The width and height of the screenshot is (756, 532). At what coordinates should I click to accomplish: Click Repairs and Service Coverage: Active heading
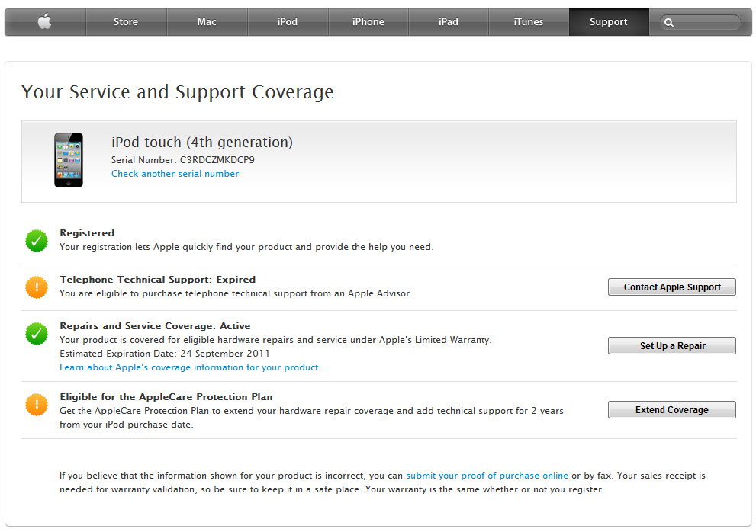(155, 326)
